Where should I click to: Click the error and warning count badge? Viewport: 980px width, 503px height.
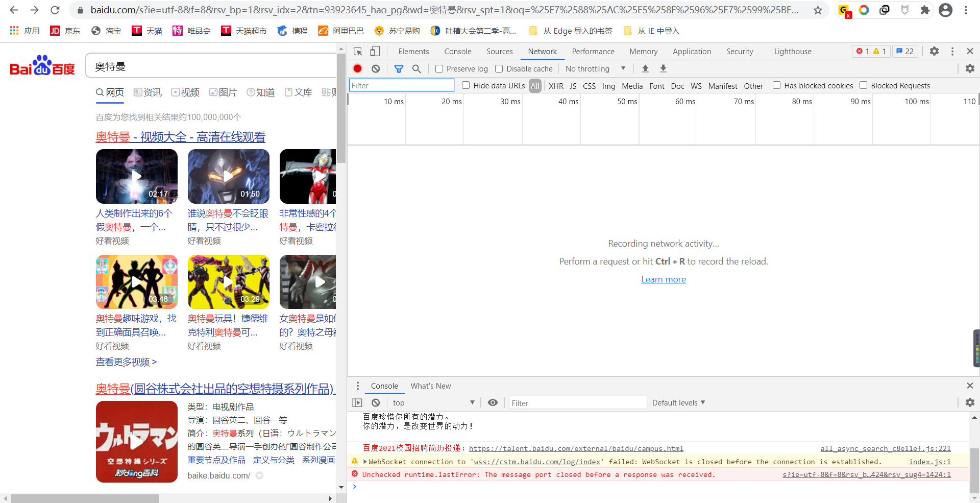[x=871, y=51]
